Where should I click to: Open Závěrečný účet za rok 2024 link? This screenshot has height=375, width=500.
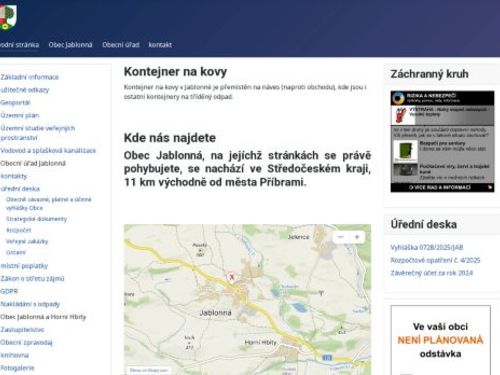tap(431, 273)
